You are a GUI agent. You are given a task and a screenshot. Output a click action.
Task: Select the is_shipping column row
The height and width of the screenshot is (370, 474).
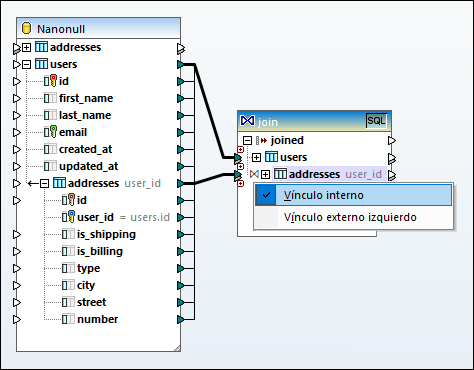tap(98, 234)
